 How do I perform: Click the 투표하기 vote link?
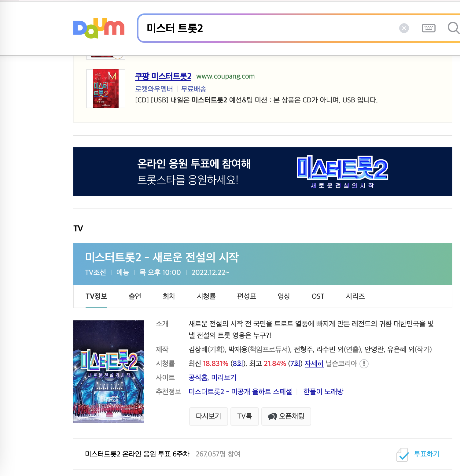coord(426,454)
